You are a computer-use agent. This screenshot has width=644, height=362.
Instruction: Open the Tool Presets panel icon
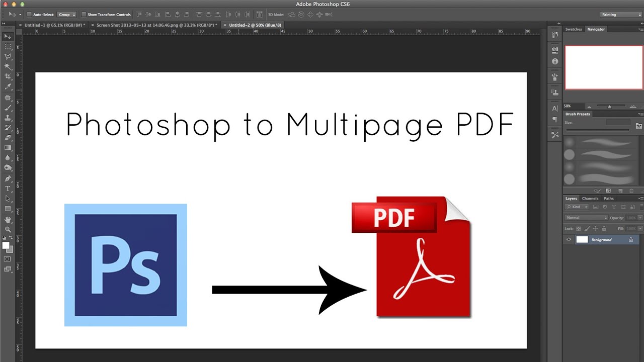(x=555, y=135)
